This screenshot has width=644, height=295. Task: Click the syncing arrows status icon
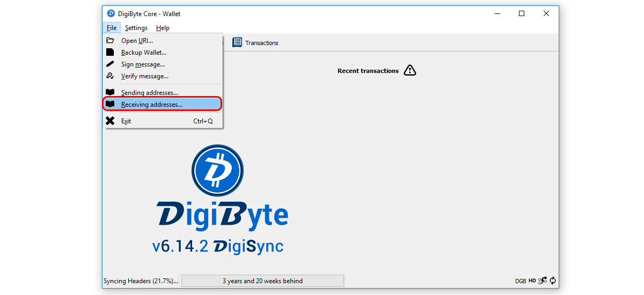(553, 281)
